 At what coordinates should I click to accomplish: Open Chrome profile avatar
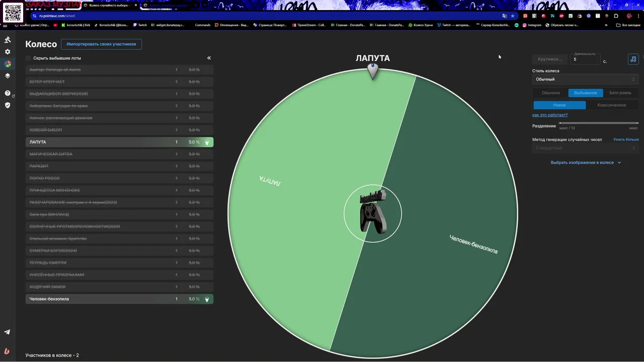coord(629,16)
